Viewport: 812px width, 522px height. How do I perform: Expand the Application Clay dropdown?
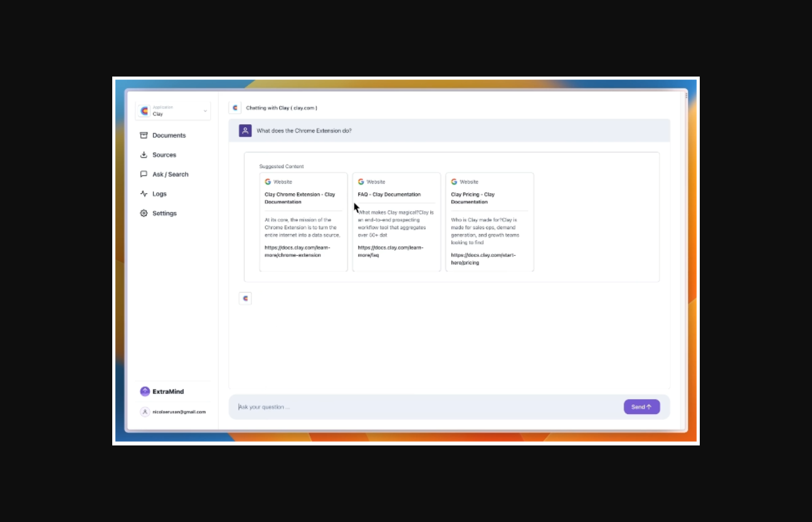(x=173, y=111)
